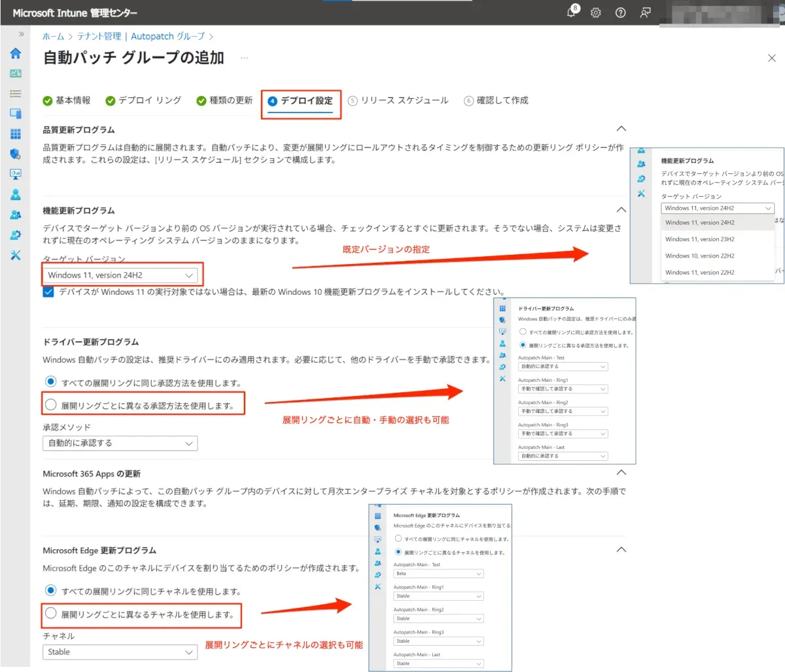The height and width of the screenshot is (672, 785).
Task: Open the Edge channel Stable dropdown
Action: pos(120,652)
